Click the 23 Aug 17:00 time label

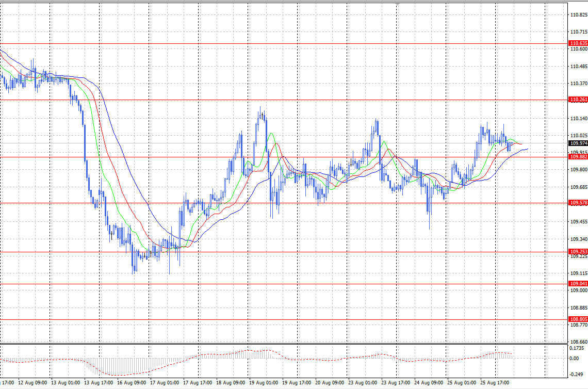396,383
